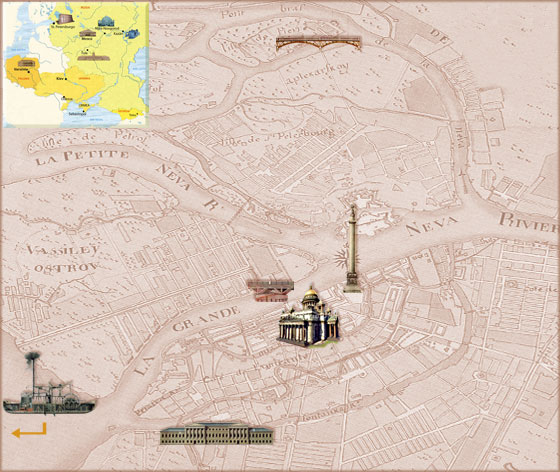Click the Kiev city marker
The image size is (560, 472).
[66, 79]
